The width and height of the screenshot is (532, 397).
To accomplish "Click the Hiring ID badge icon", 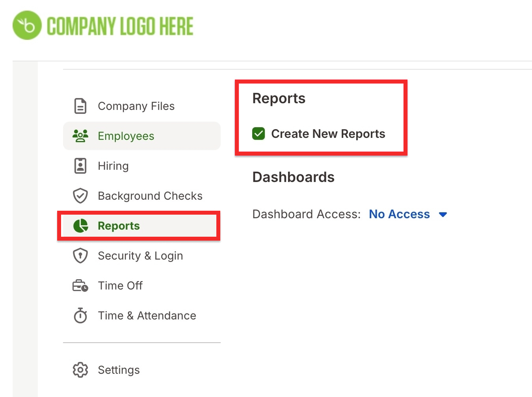I will (80, 166).
